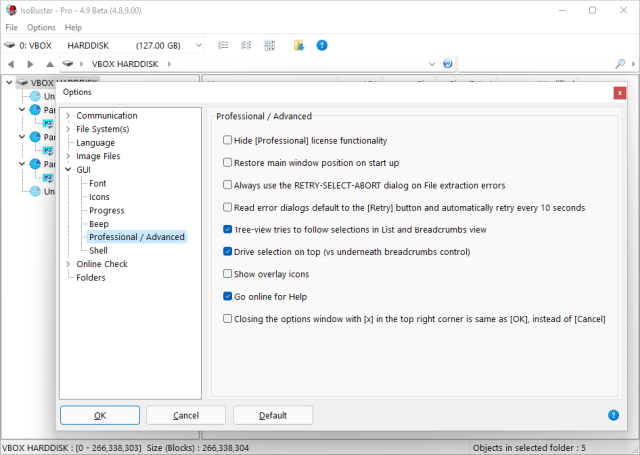This screenshot has width=640, height=455.
Task: Switch to large icons view
Action: [x=269, y=45]
